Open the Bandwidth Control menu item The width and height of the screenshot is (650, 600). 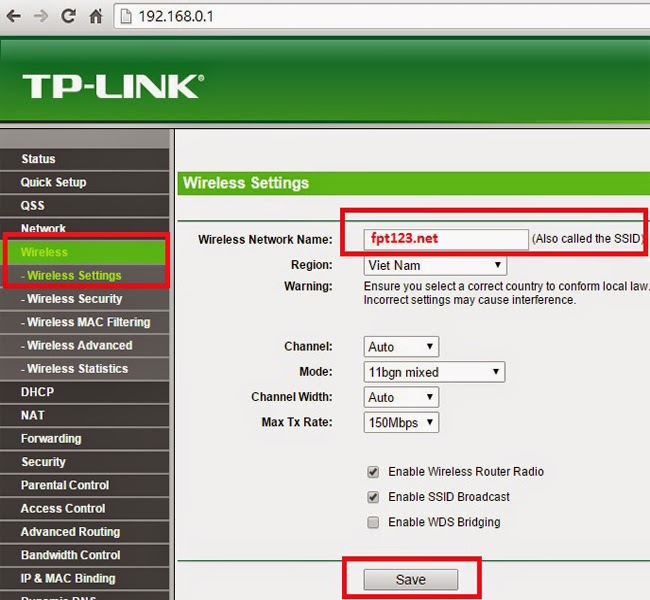(x=85, y=555)
